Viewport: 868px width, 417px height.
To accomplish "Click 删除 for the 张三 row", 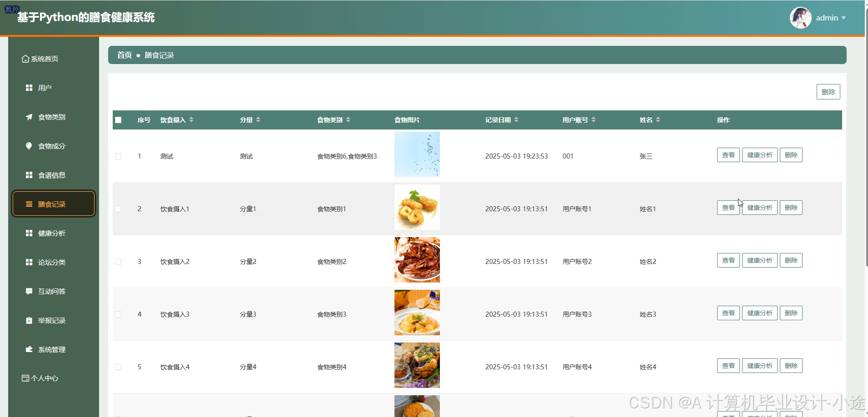I will (x=791, y=155).
